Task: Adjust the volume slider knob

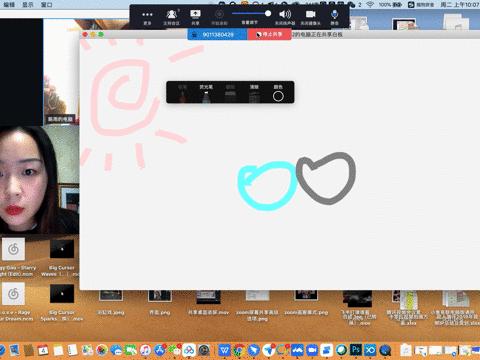Action: coord(268,13)
